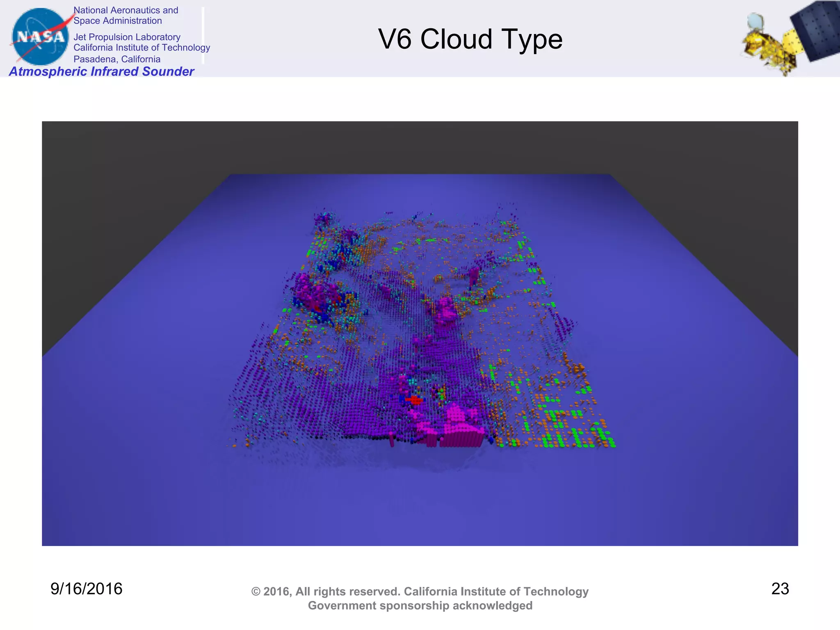Click 'Atmospheric Infrared Sounder' italic heading

tap(101, 71)
